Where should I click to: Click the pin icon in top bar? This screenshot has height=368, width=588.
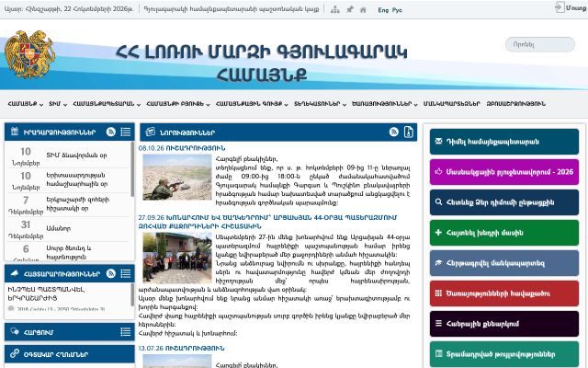click(x=349, y=10)
